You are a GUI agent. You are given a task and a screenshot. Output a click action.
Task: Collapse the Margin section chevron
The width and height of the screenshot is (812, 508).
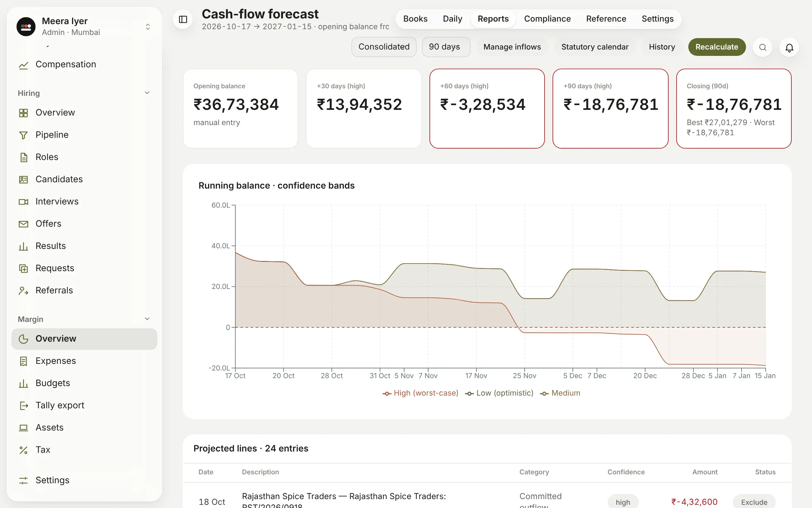(x=147, y=319)
